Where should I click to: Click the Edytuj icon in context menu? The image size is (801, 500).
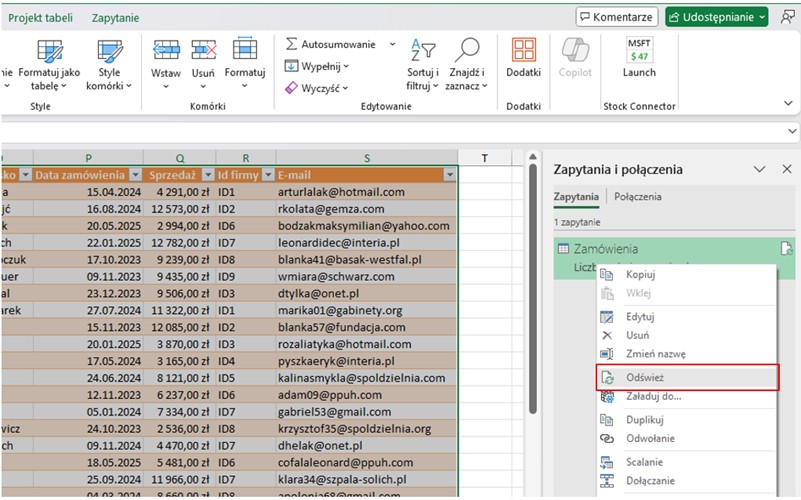tap(606, 317)
